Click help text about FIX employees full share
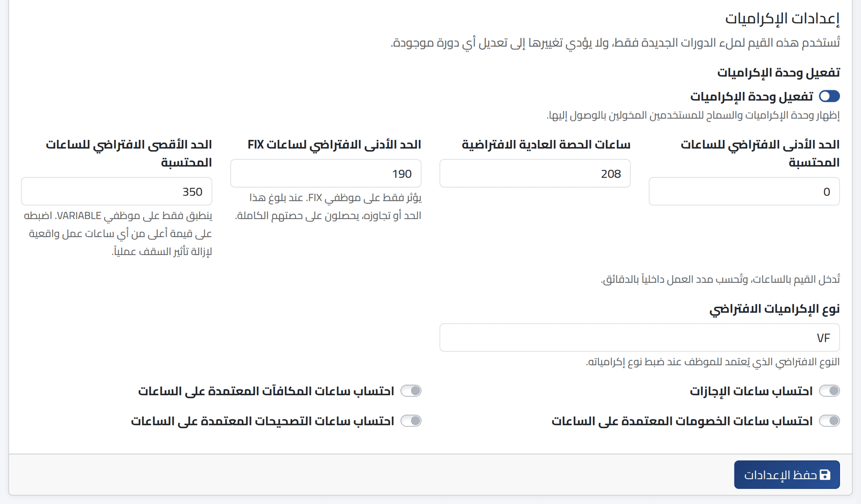Viewport: 861px width, 504px height. point(328,207)
